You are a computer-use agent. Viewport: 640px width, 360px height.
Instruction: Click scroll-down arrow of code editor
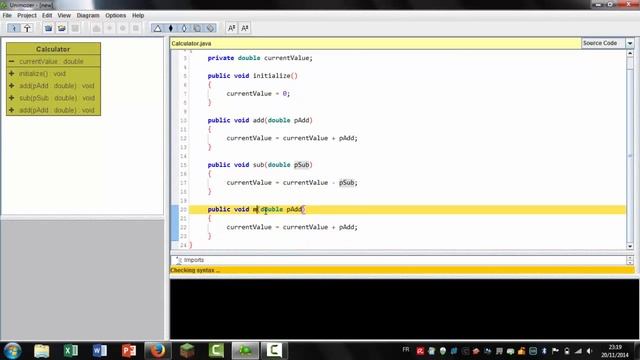[630, 246]
